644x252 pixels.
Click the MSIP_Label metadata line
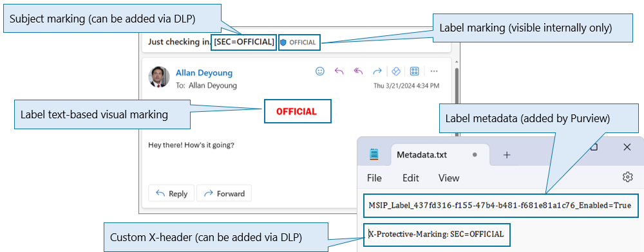pyautogui.click(x=500, y=205)
